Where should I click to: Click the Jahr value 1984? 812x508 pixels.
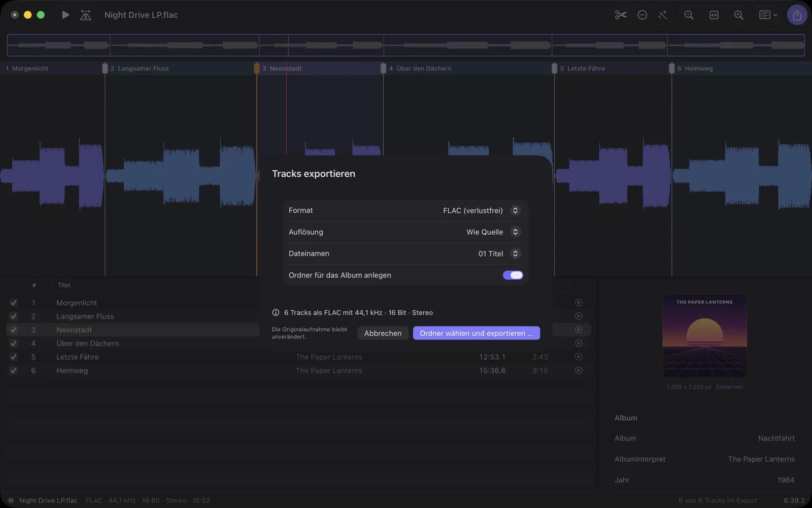[786, 480]
